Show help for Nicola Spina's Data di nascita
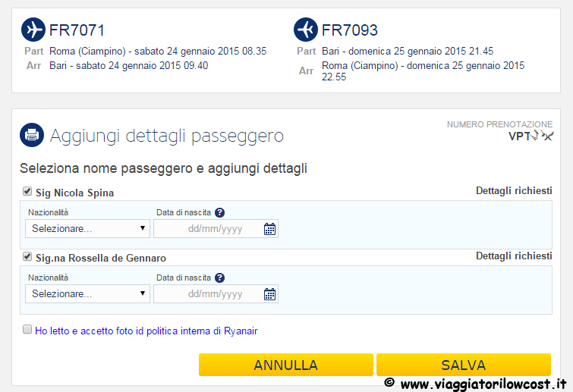 click(x=219, y=212)
